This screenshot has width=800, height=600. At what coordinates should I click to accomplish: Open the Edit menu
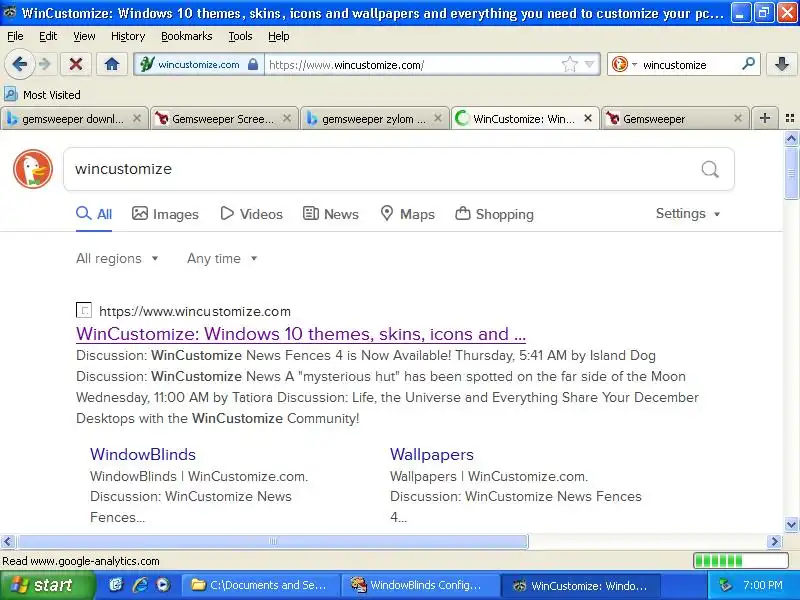pos(48,36)
